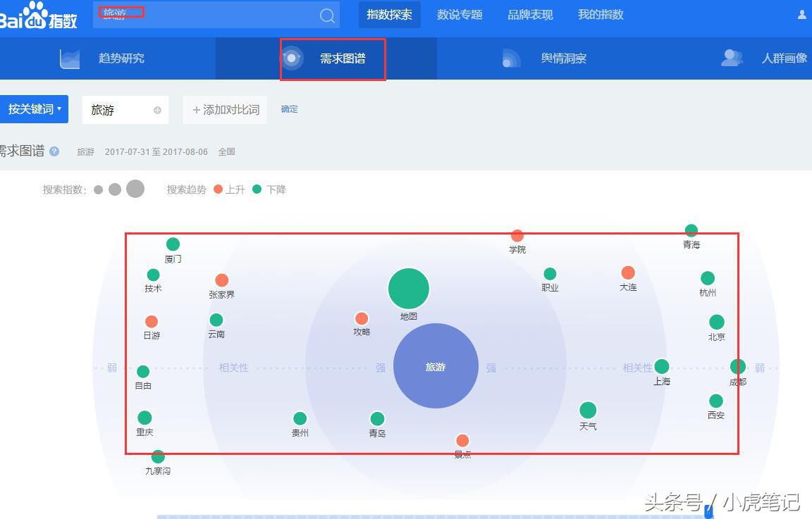Click the plus icon inside the 旅游 keyword box

pyautogui.click(x=156, y=109)
